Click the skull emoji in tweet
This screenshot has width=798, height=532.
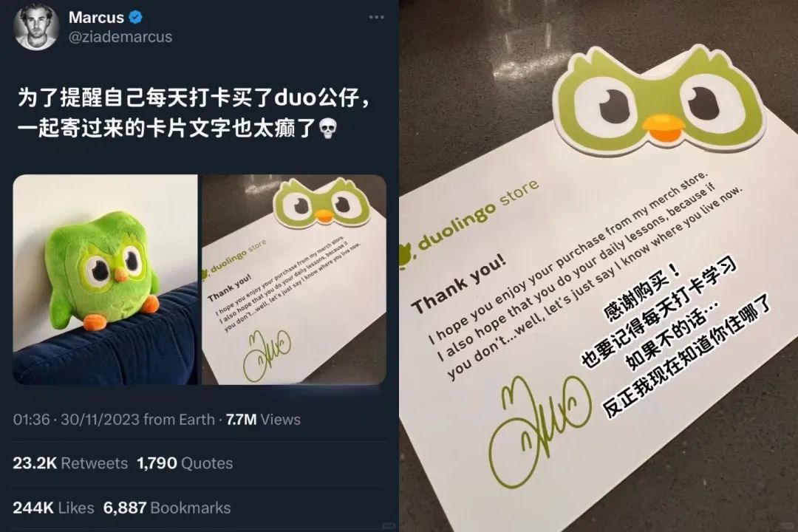327,129
